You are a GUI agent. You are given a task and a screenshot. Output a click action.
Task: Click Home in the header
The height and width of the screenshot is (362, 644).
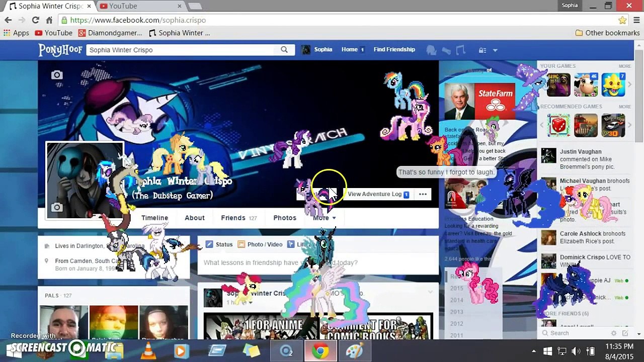pos(349,49)
